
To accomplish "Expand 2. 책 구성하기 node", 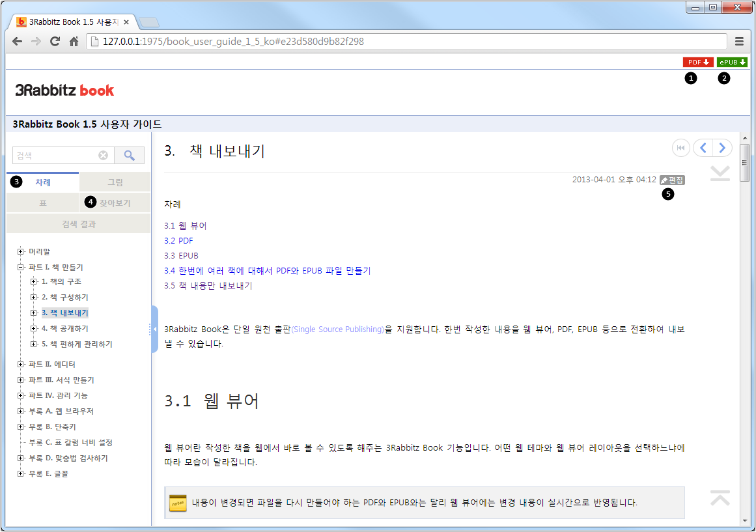I will [33, 297].
